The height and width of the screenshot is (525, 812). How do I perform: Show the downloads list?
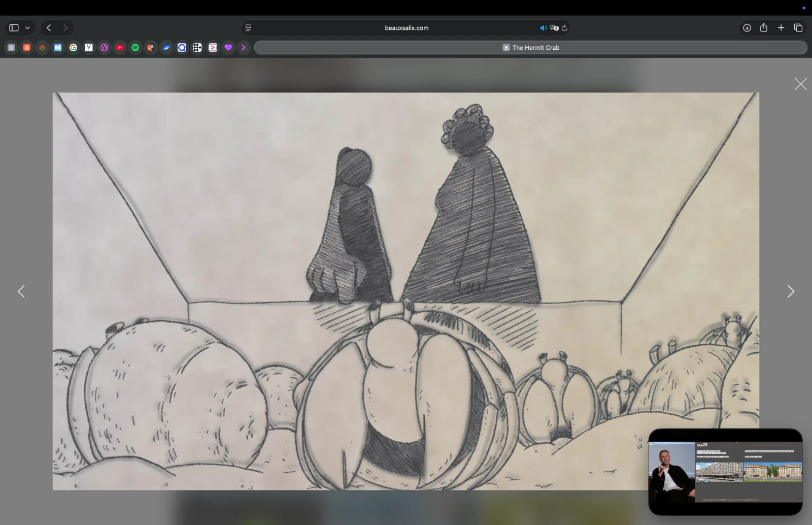click(x=747, y=28)
